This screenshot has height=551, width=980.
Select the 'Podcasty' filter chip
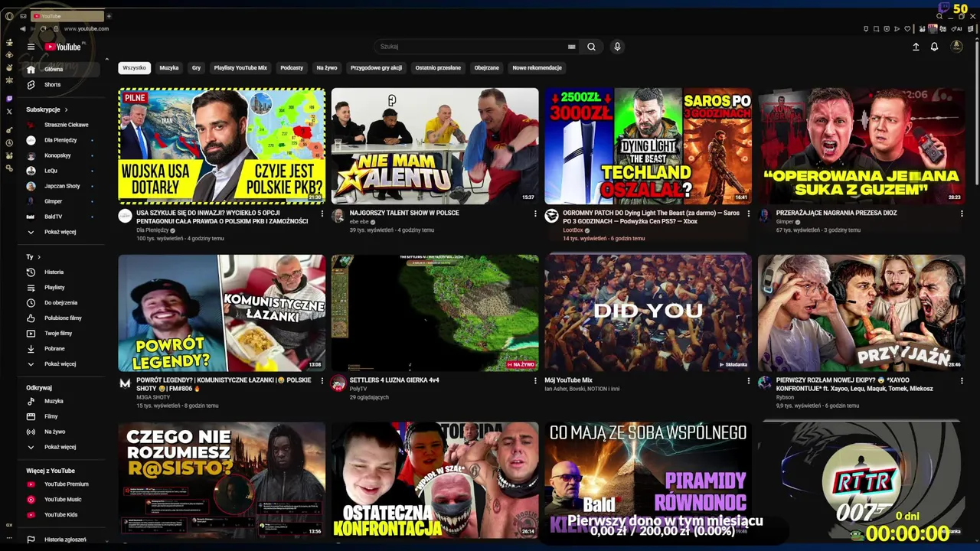click(x=292, y=68)
